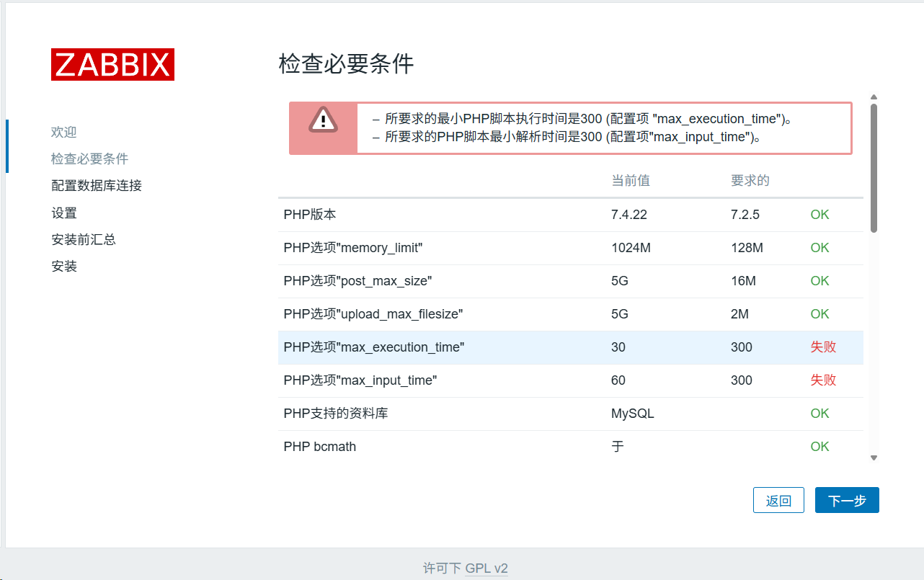Click the PHP选项"post_max_size" row label
924x580 pixels.
click(x=357, y=281)
